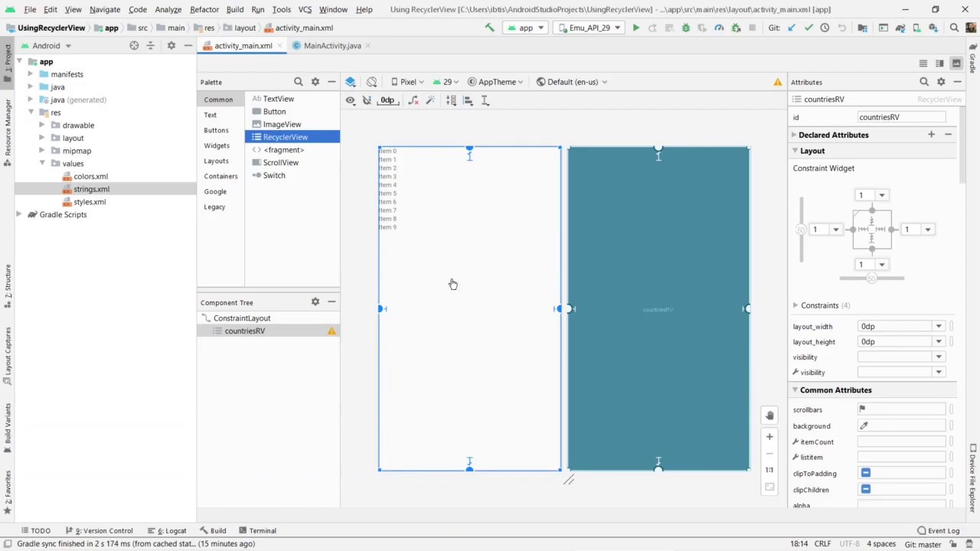Open the Default (en-us) locale dropdown
Screen dimensions: 980x551
[572, 82]
